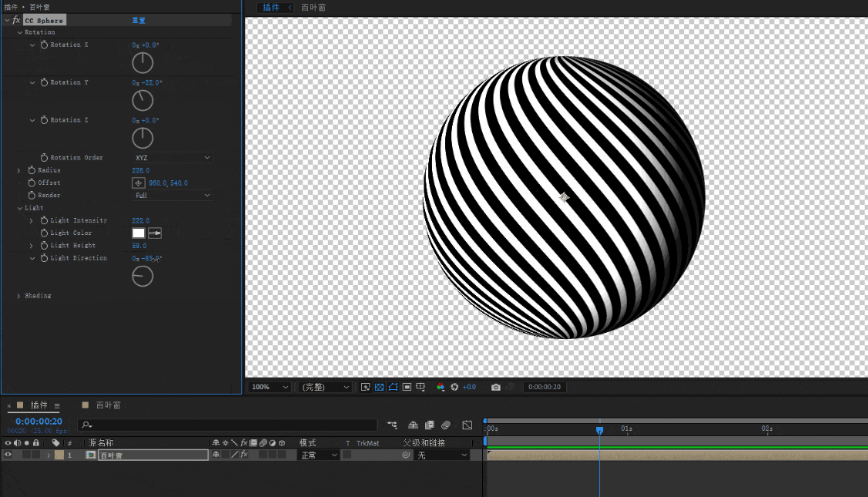The height and width of the screenshot is (497, 868).
Task: Open the Render Full dropdown
Action: tap(173, 196)
